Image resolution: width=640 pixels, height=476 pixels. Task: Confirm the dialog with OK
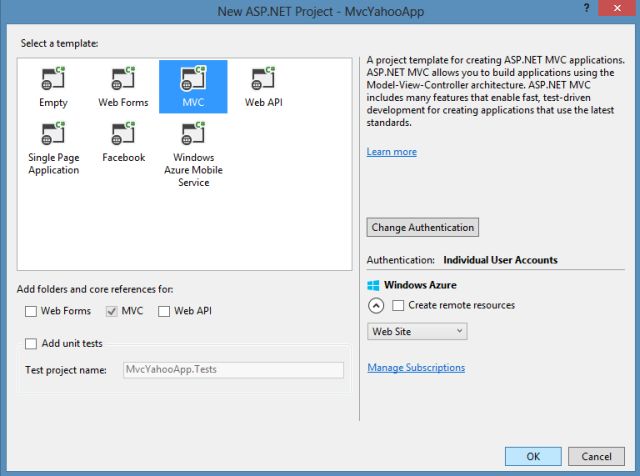pos(532,456)
